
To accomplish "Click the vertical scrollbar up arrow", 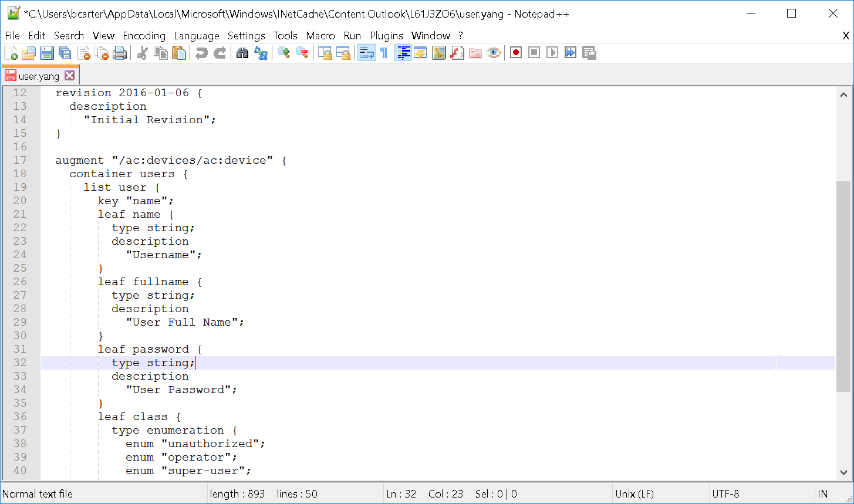I will (843, 94).
